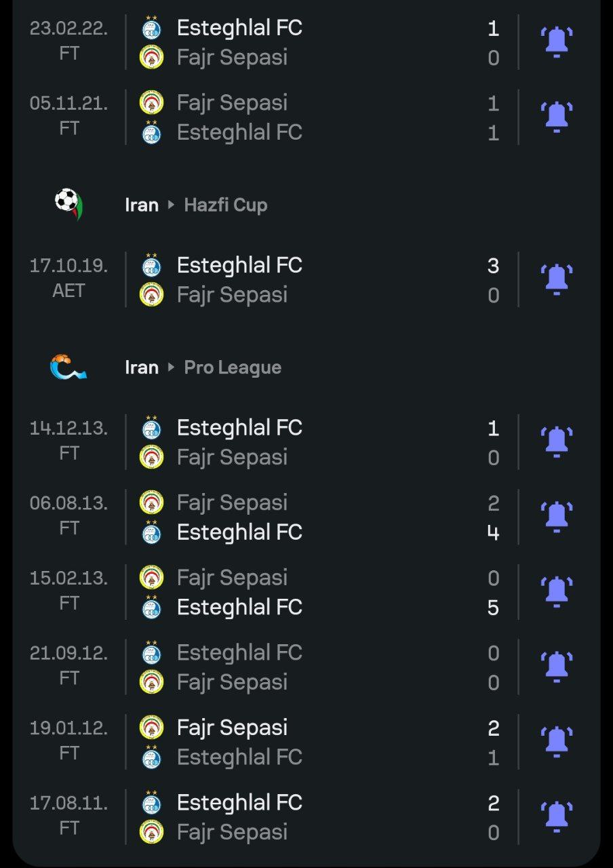Tap bell icon for 15.02.13 match
The width and height of the screenshot is (613, 868).
pos(556,592)
